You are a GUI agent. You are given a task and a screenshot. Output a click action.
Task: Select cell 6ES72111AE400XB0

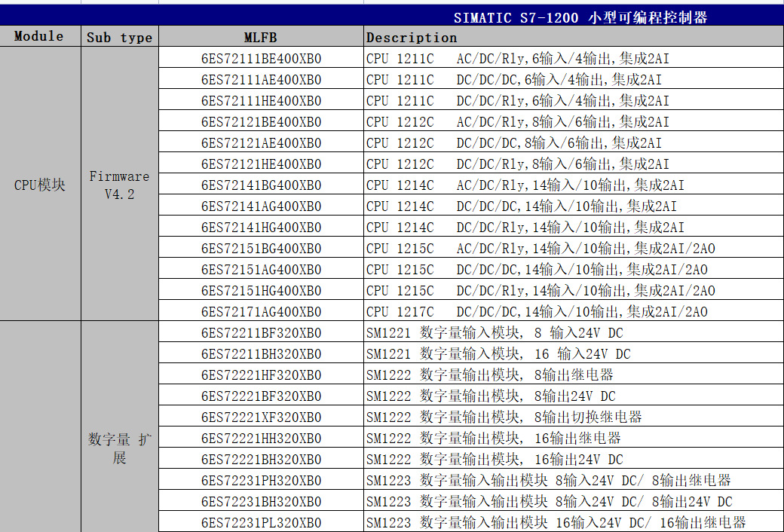261,79
